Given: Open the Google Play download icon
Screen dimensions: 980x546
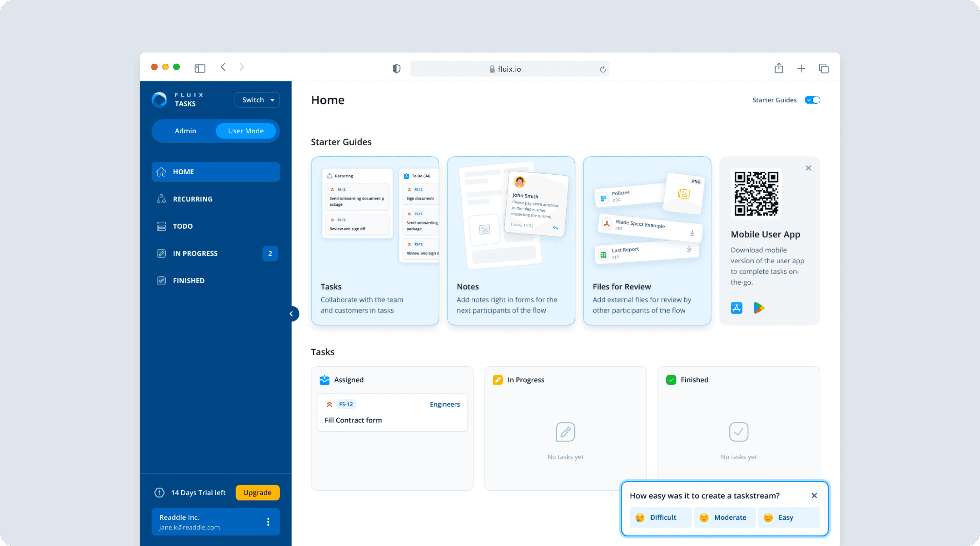Looking at the screenshot, I should click(758, 307).
